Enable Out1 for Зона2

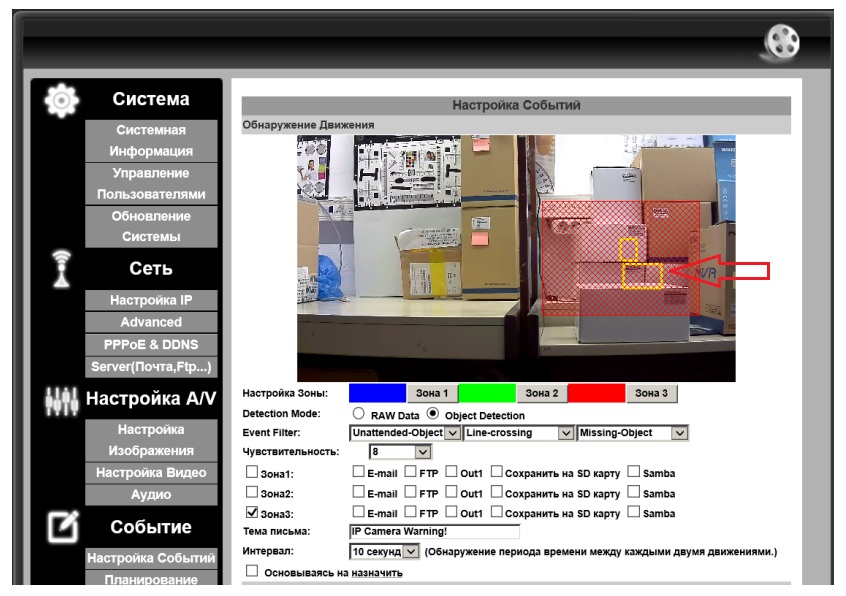click(x=452, y=492)
